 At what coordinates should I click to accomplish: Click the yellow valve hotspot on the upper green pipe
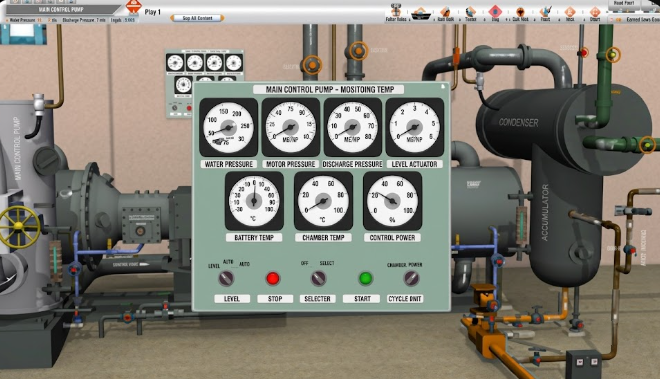(x=613, y=54)
